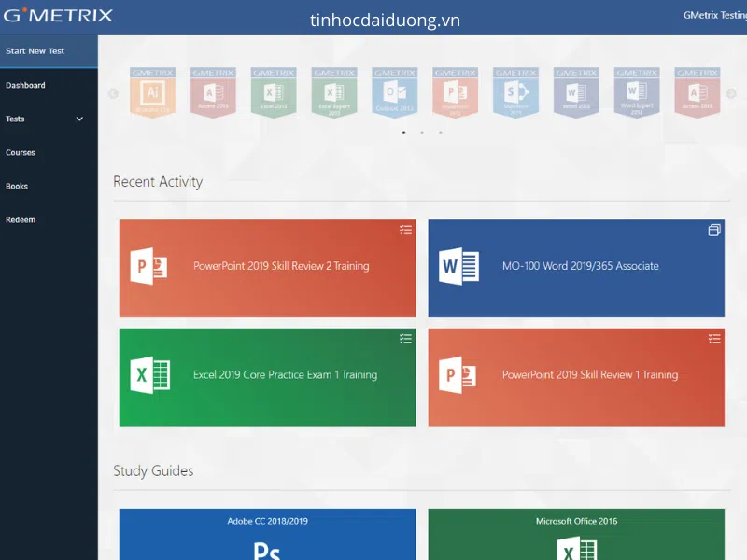Select the Outlook 2013 badge
This screenshot has height=560, width=747.
(x=393, y=91)
